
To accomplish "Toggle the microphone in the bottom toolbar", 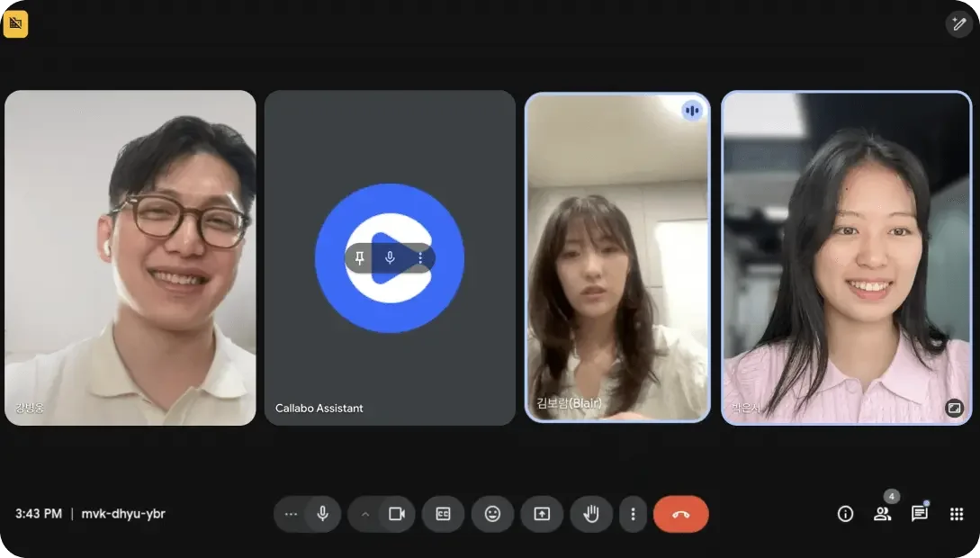I will [x=322, y=514].
